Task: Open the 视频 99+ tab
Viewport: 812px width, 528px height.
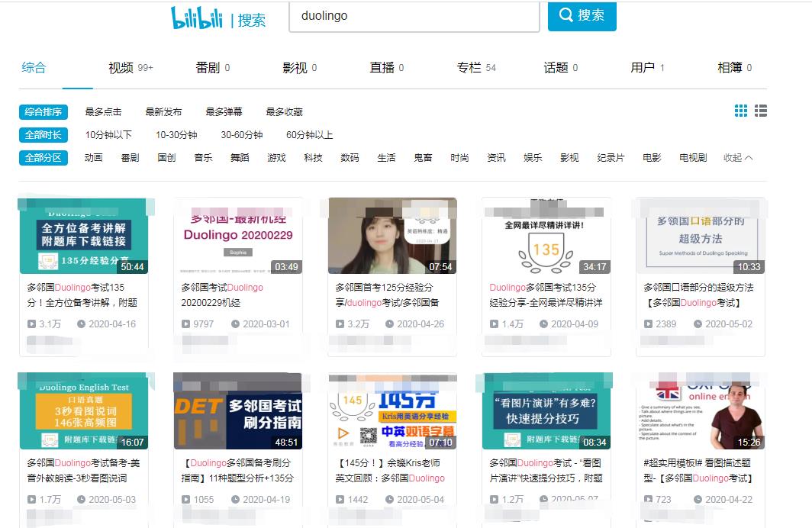Action: point(130,68)
